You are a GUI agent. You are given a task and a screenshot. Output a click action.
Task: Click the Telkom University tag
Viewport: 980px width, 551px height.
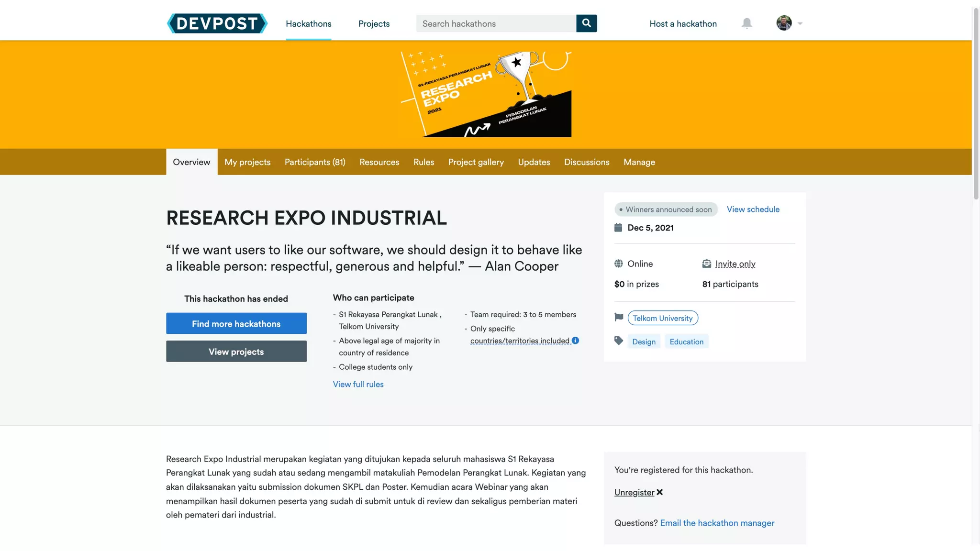click(662, 318)
